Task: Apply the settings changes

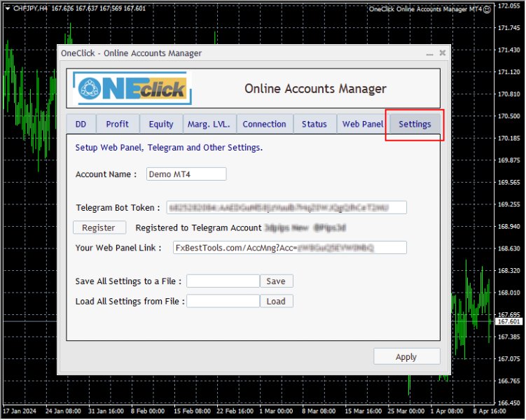Action: click(x=406, y=356)
